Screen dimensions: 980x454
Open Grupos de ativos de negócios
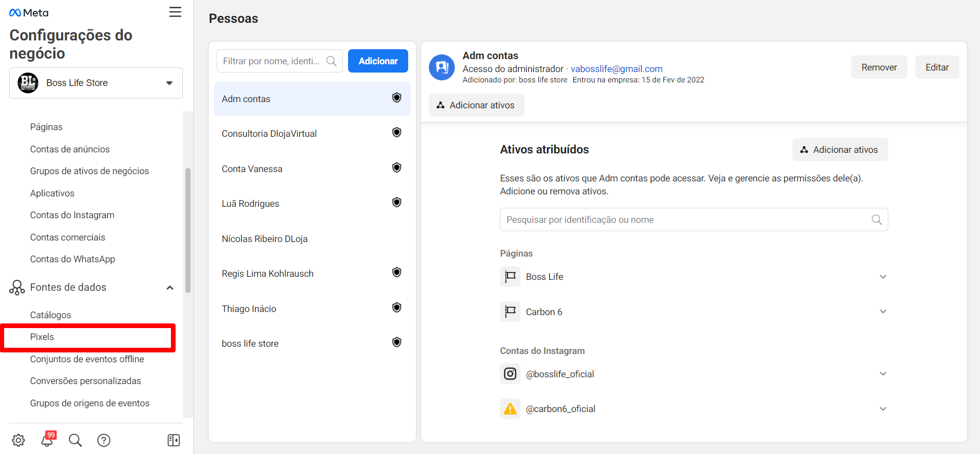(x=90, y=171)
